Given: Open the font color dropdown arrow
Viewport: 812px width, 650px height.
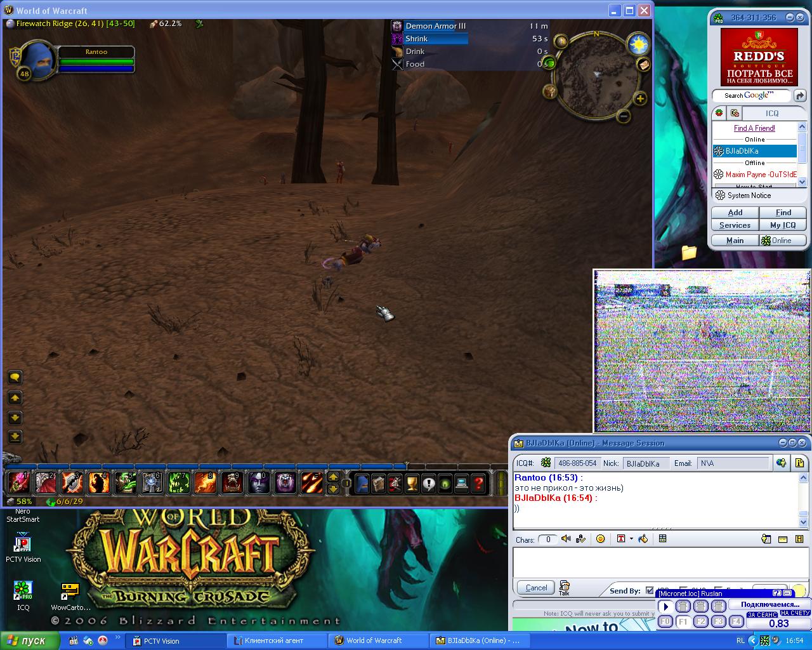Looking at the screenshot, I should click(631, 539).
